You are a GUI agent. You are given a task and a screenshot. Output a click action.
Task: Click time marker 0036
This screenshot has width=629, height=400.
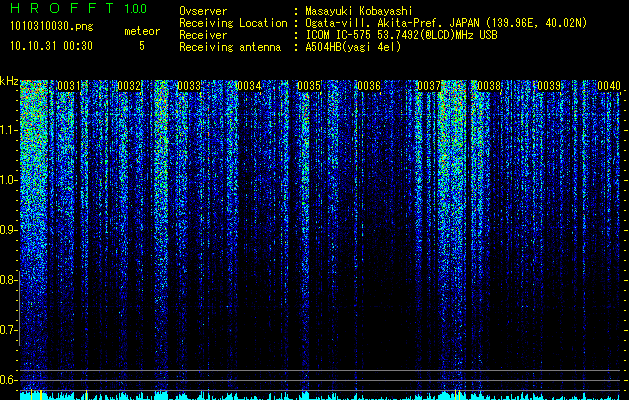coord(369,86)
